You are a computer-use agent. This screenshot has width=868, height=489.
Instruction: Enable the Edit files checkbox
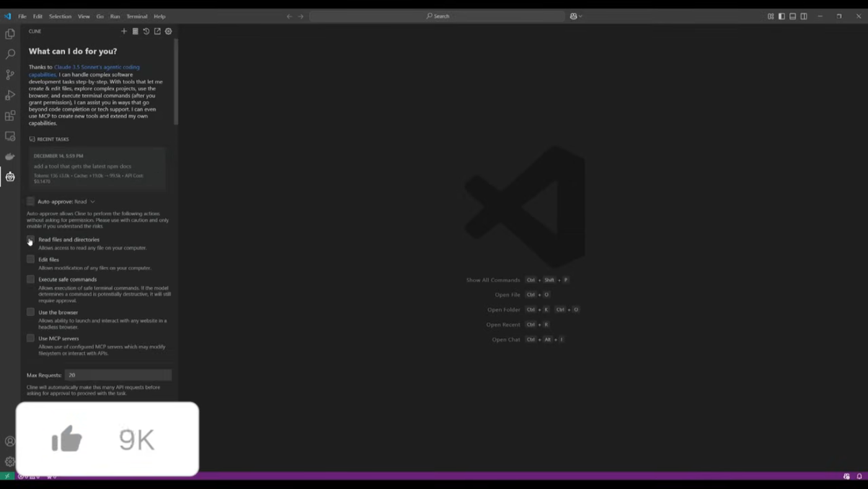30,259
